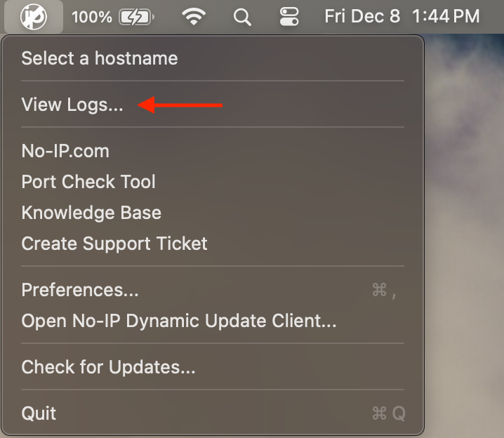Click the Command-Q shortcut next to Quit

[389, 413]
